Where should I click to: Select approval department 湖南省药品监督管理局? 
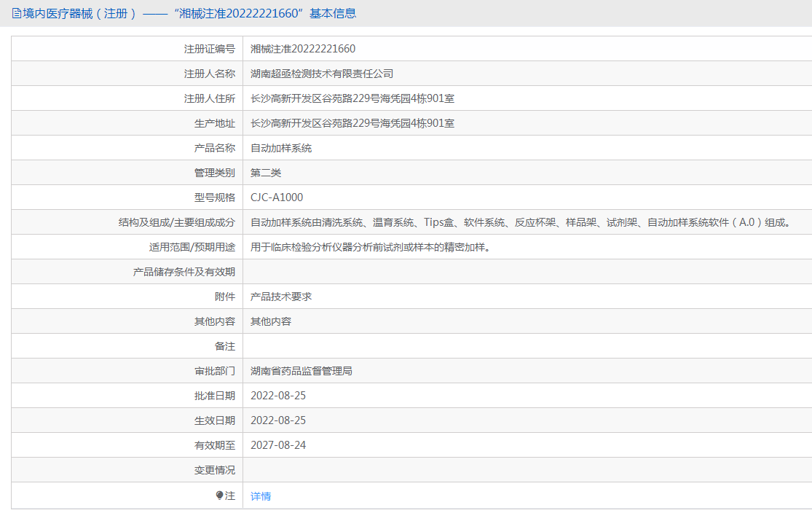pos(301,371)
